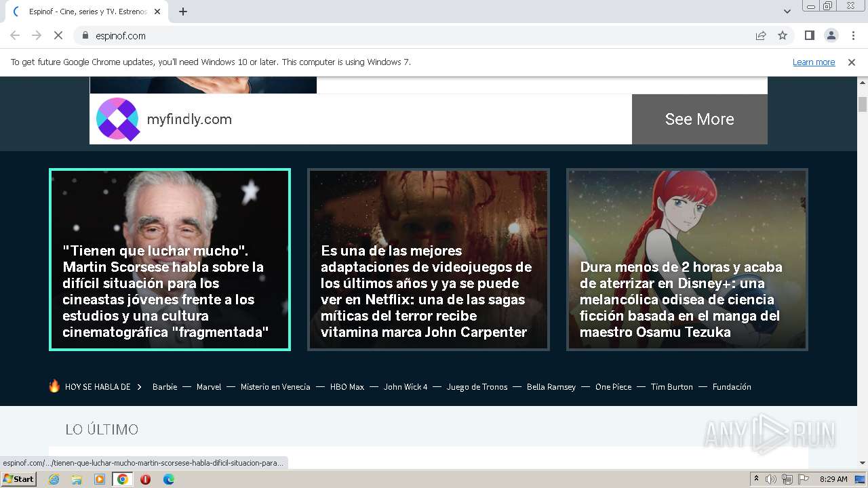
Task: Open the tab search dropdown
Action: 787,12
